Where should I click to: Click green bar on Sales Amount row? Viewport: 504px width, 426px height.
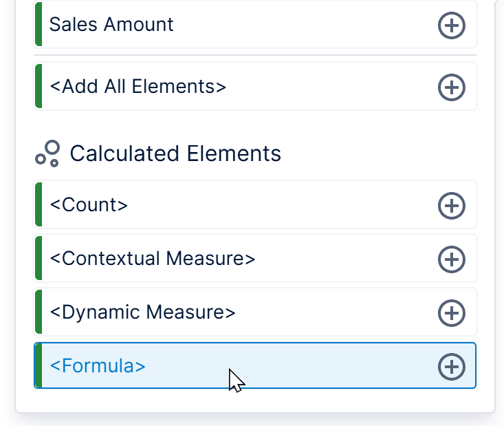point(39,25)
